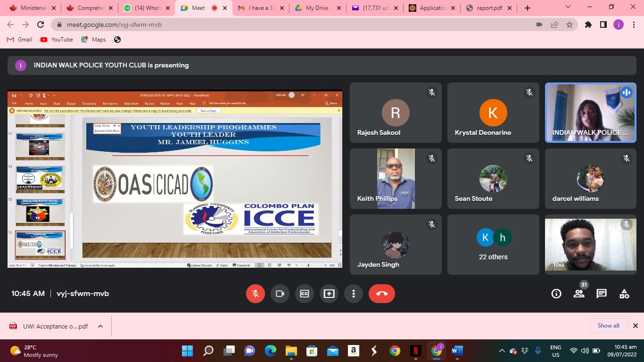Click the red leave call button
This screenshot has width=644, height=362.
tap(381, 294)
